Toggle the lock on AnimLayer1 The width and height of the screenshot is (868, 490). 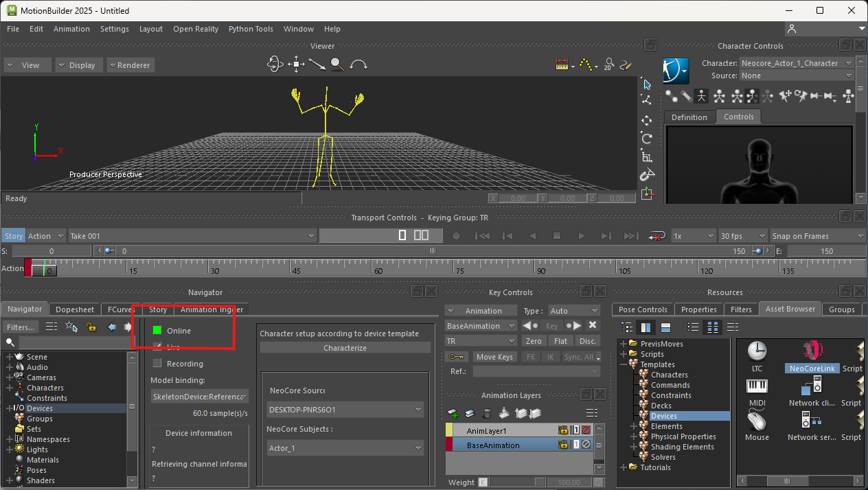coord(563,430)
